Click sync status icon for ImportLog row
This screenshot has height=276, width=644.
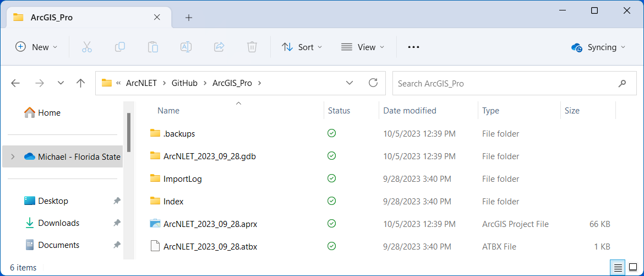click(331, 178)
